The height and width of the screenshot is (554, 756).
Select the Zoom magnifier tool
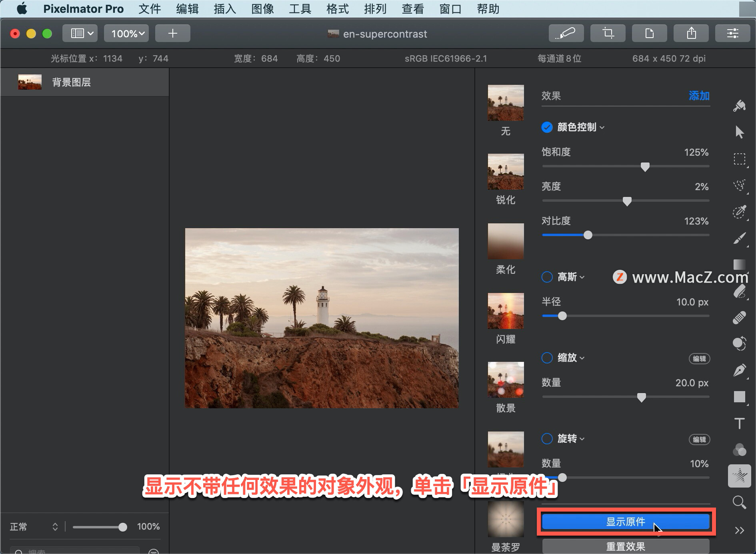pos(739,502)
